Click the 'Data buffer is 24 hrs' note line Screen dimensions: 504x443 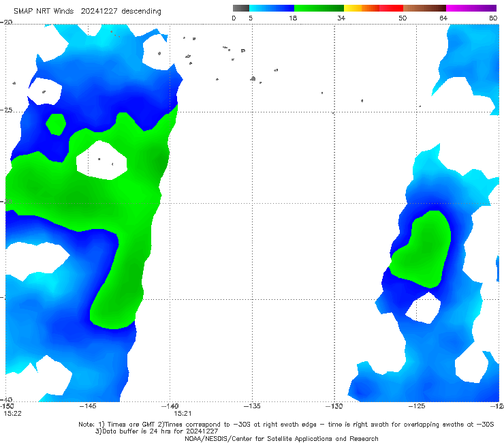(x=157, y=431)
